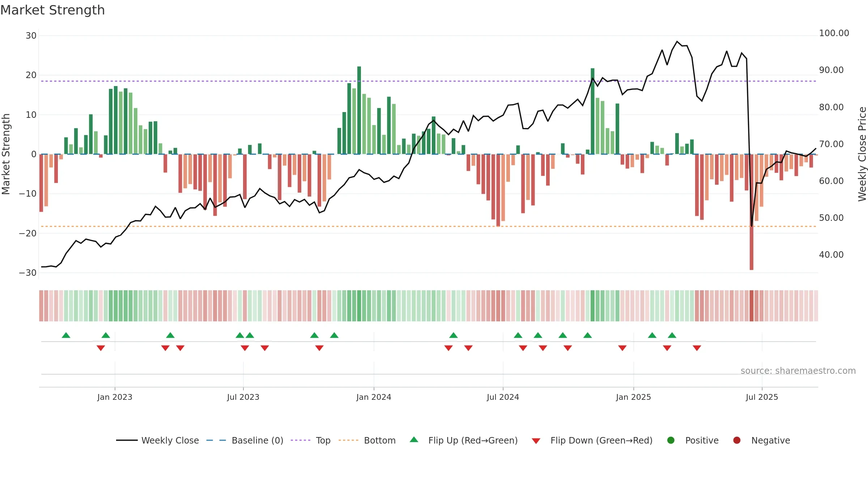Click the tall green bar peaking above Top line in Nov 2024

[x=592, y=111]
